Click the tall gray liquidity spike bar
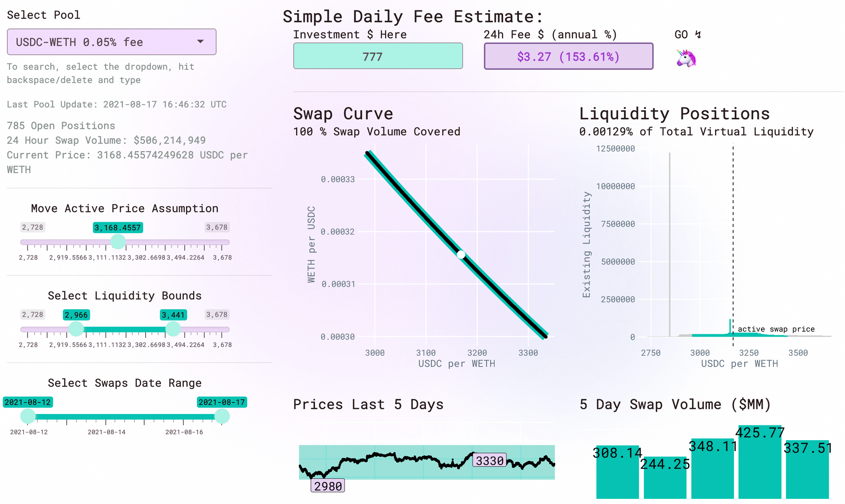Image resolution: width=845 pixels, height=504 pixels. coord(670,245)
